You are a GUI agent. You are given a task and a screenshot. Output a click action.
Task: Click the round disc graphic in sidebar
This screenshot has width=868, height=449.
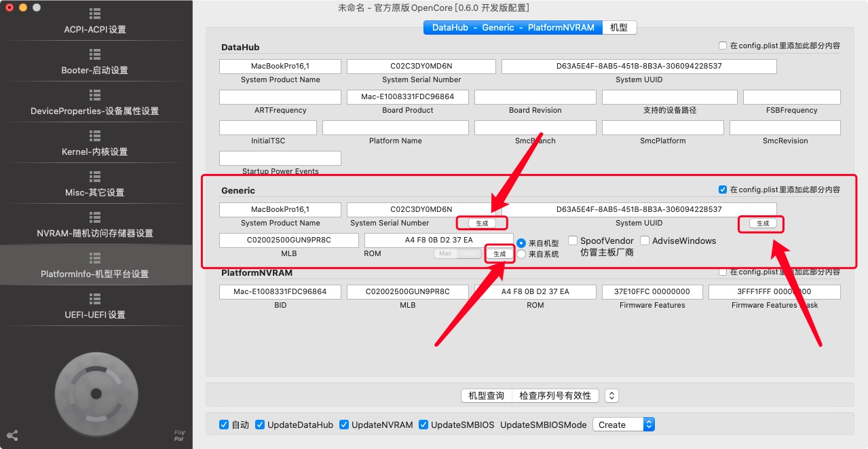[x=96, y=393]
